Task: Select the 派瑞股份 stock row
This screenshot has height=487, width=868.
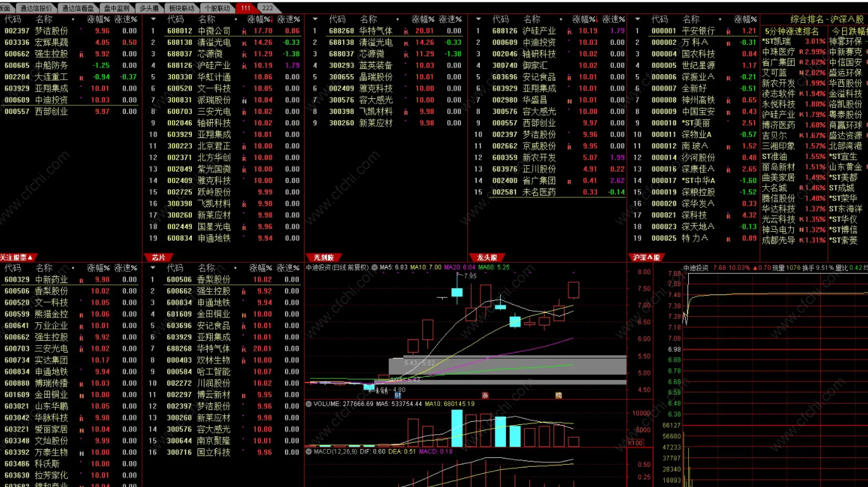Action: (223, 100)
